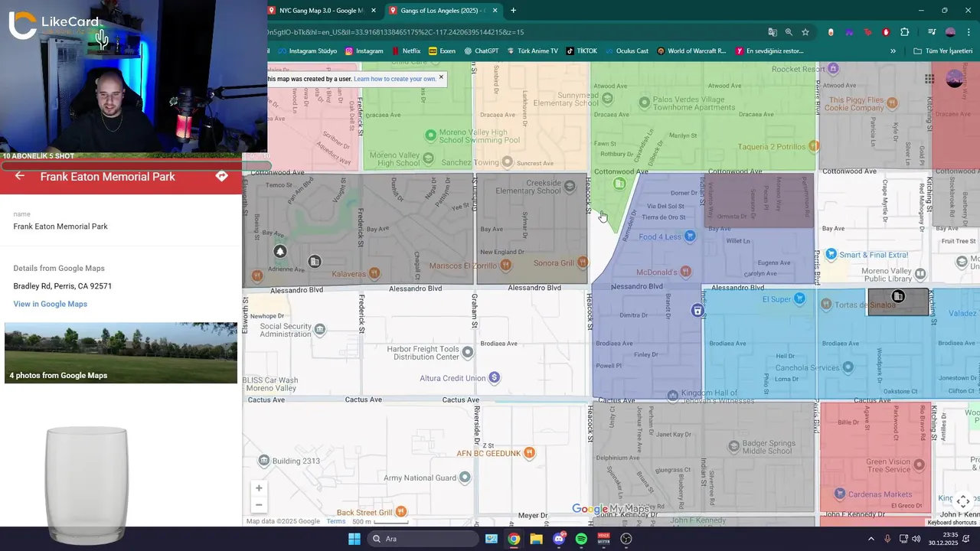Bookmark this page with the star icon

tap(805, 32)
